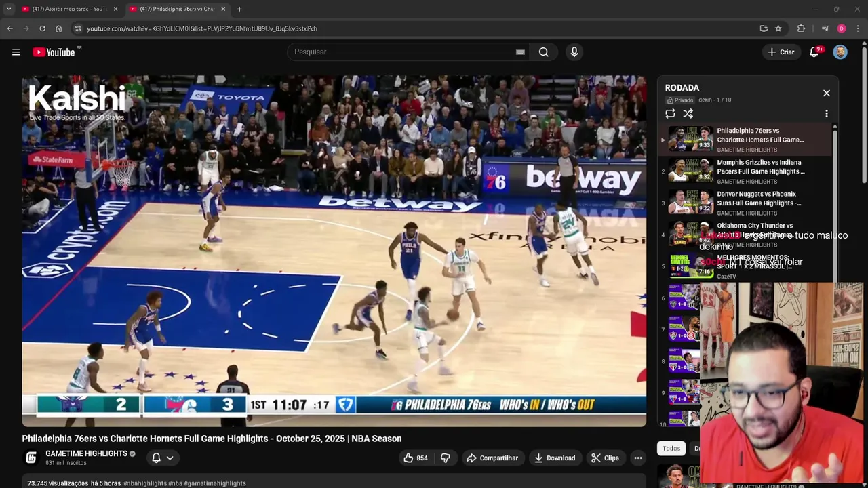
Task: Click the video title text
Action: point(212,439)
